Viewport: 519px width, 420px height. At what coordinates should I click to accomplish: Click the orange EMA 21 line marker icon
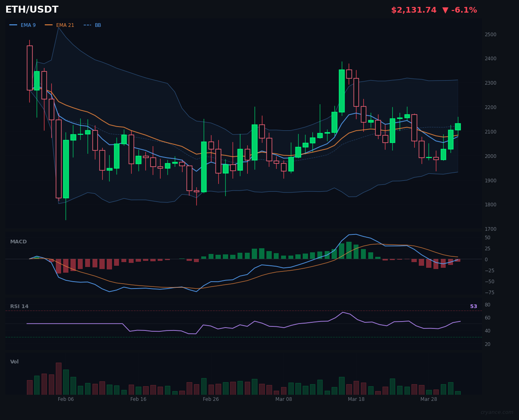pos(48,25)
